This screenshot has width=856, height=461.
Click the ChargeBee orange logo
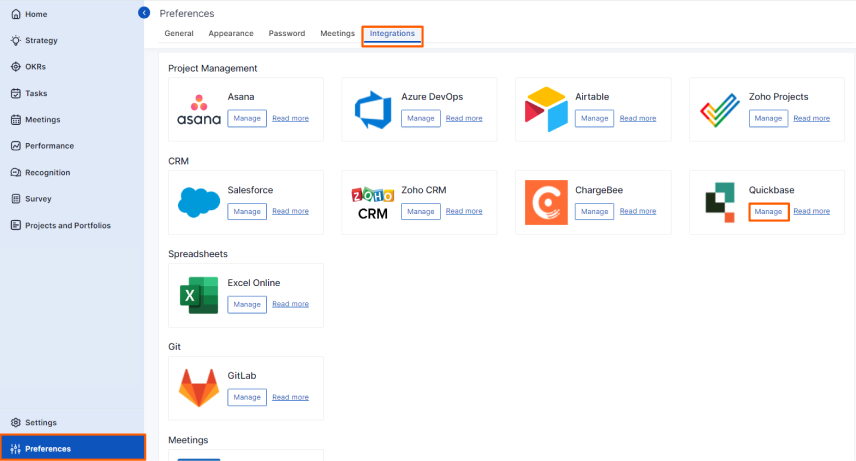click(x=546, y=203)
